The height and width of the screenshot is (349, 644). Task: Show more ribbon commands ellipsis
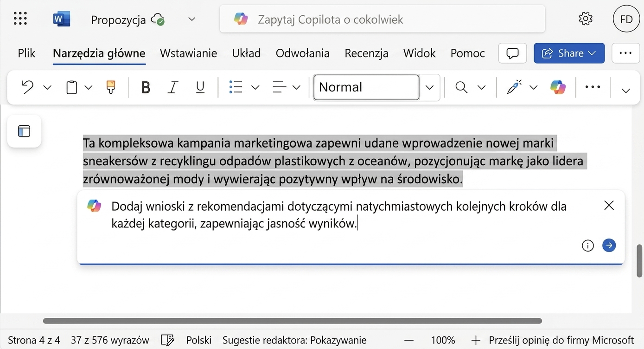point(593,87)
